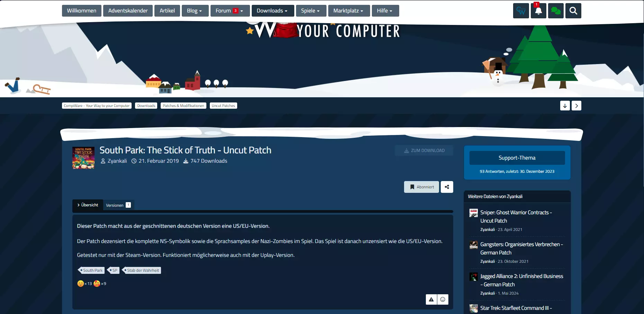Expand the Downloads dropdown menu

(x=273, y=11)
